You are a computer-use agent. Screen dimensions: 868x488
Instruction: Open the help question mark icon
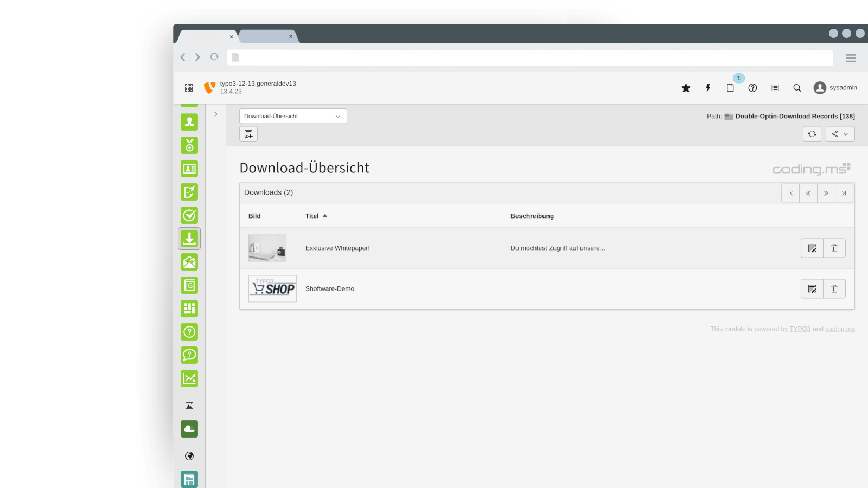(752, 88)
